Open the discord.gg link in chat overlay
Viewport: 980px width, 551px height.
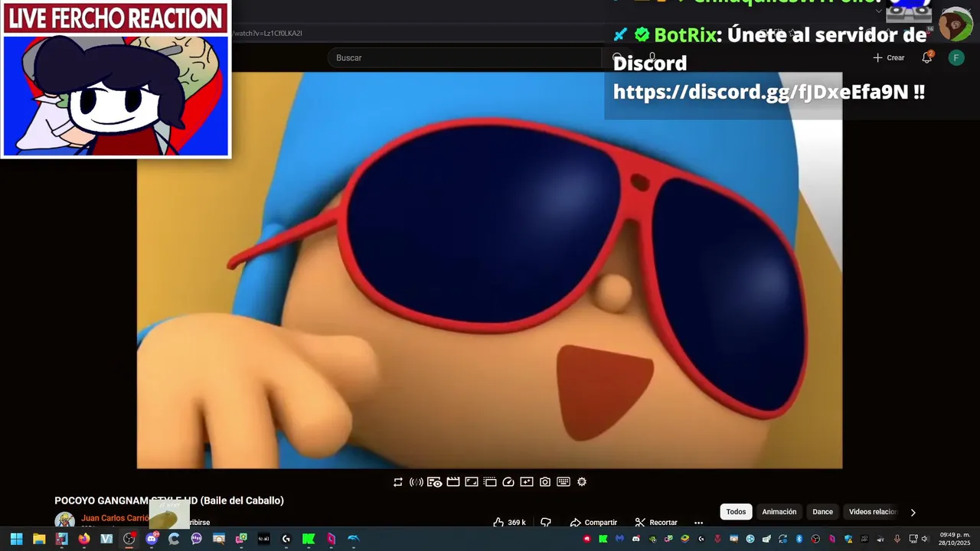coord(761,92)
